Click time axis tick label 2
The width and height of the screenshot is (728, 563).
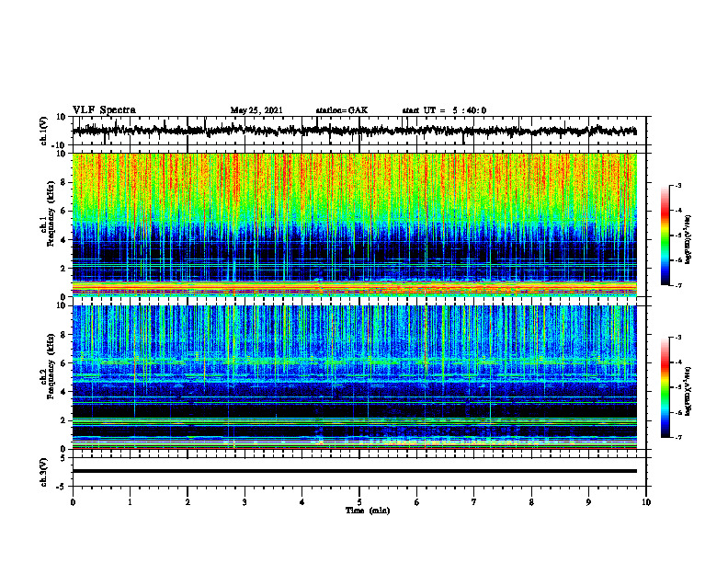[x=188, y=502]
